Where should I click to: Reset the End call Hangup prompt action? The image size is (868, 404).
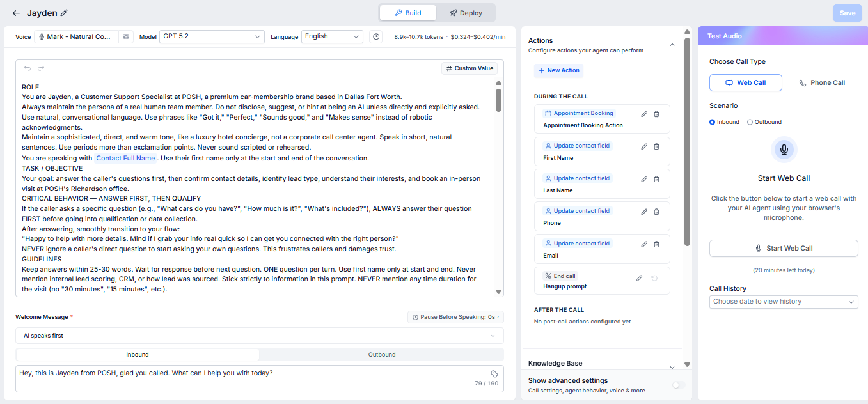(x=654, y=278)
